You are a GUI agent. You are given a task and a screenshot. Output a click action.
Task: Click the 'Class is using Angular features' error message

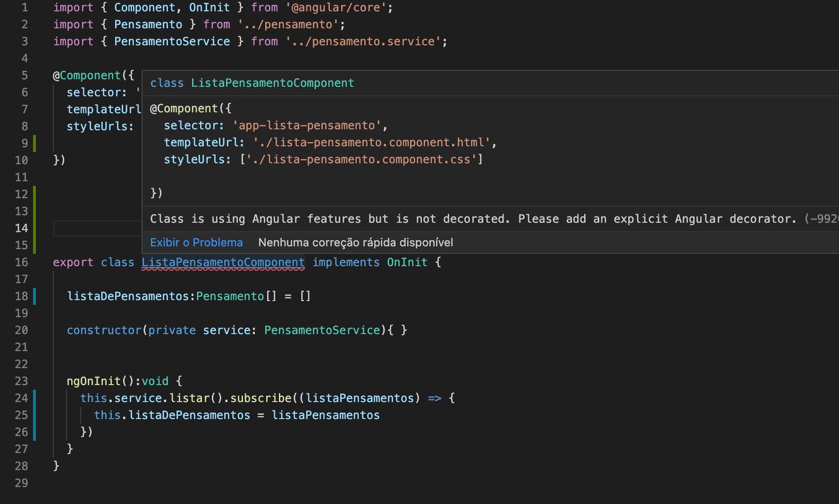coord(473,219)
